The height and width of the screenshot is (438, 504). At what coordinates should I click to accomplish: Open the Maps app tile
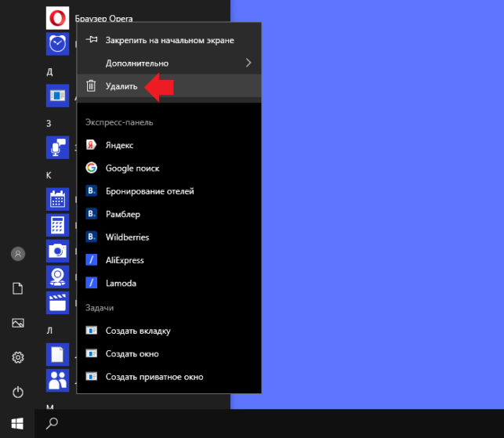57,277
